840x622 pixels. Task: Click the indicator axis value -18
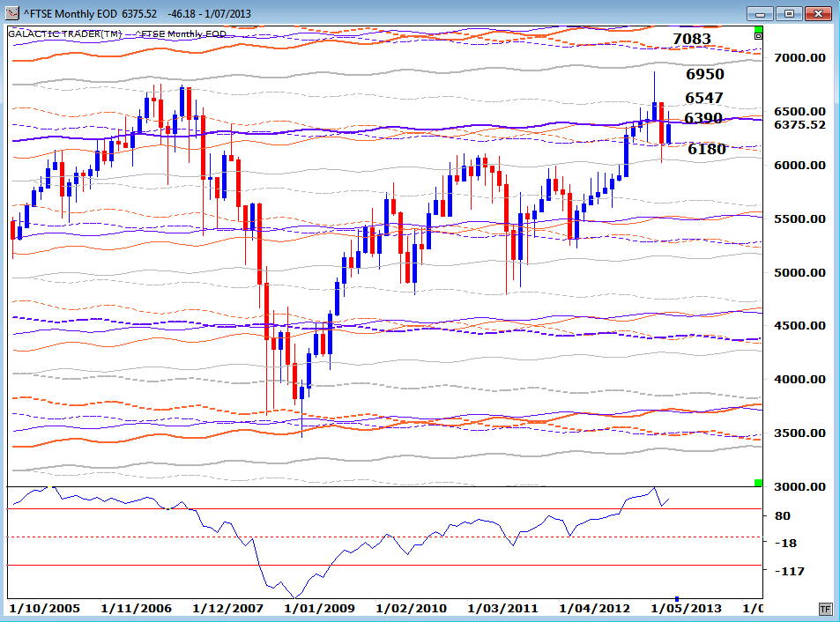[786, 544]
